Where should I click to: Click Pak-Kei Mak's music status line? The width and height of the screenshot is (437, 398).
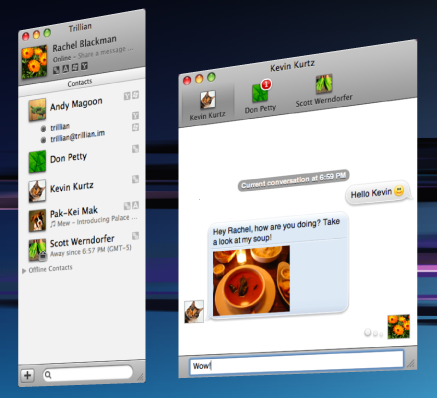click(x=93, y=220)
